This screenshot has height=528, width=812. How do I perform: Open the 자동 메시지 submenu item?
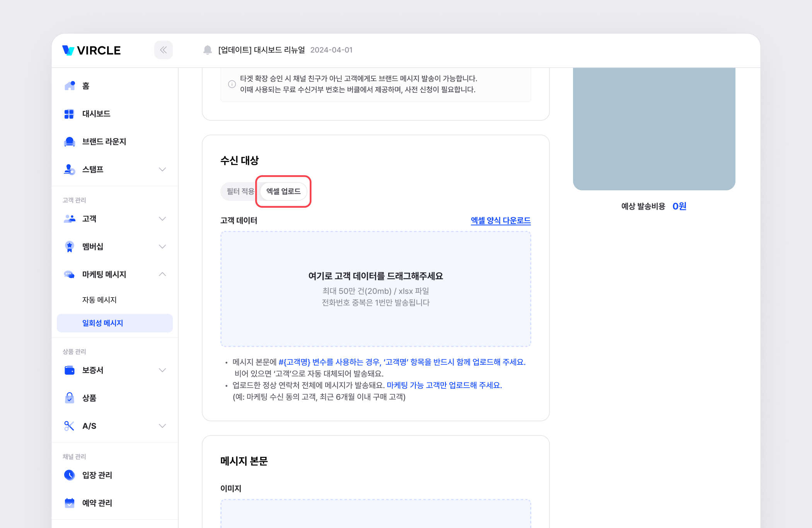(99, 300)
